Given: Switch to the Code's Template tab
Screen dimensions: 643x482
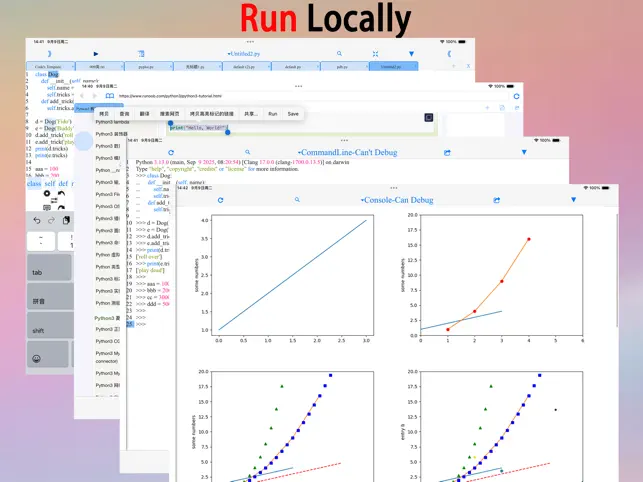Looking at the screenshot, I should 50,66.
